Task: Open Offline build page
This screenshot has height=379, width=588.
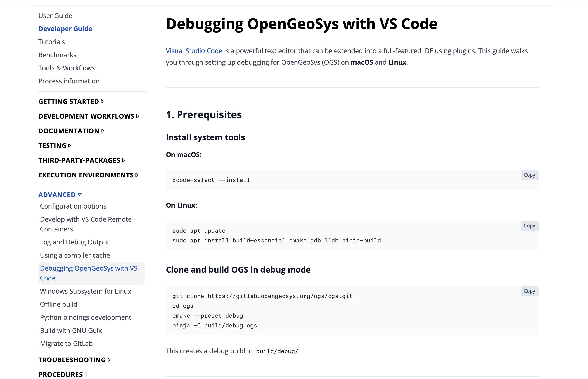Action: click(x=58, y=304)
